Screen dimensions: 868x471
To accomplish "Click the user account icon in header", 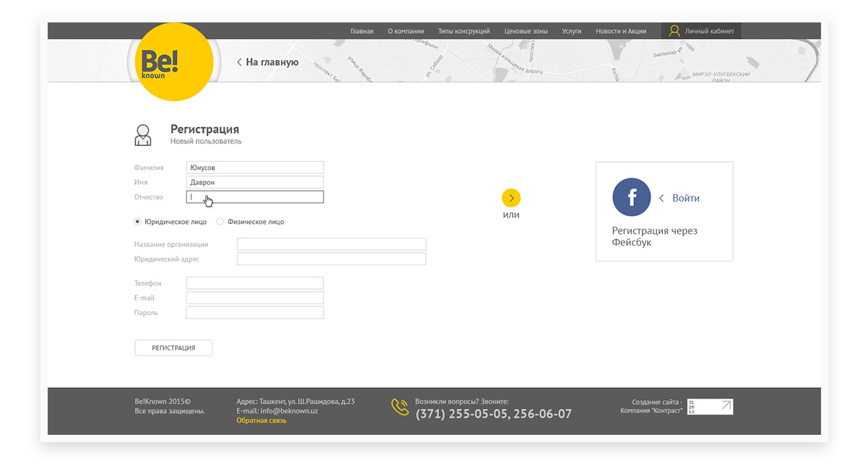I will coord(674,31).
